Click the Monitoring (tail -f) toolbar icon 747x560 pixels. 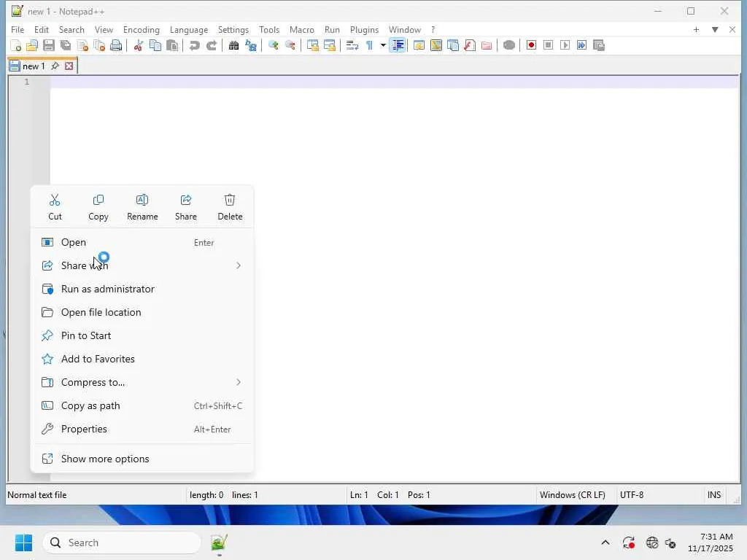point(508,46)
